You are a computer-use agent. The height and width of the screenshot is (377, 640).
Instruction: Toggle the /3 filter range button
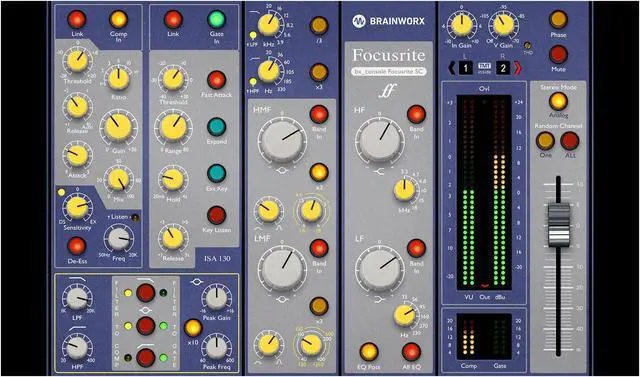[x=319, y=25]
